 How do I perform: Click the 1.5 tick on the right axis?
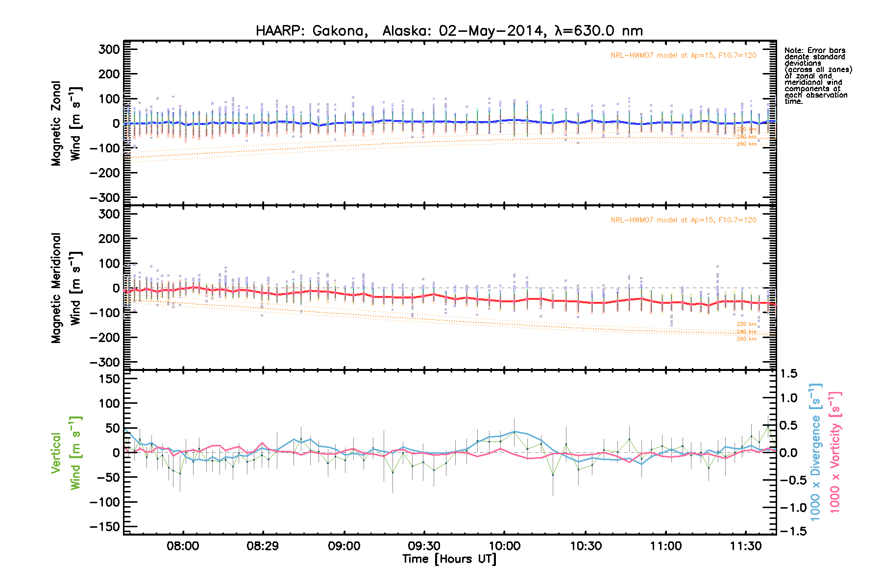pyautogui.click(x=788, y=374)
